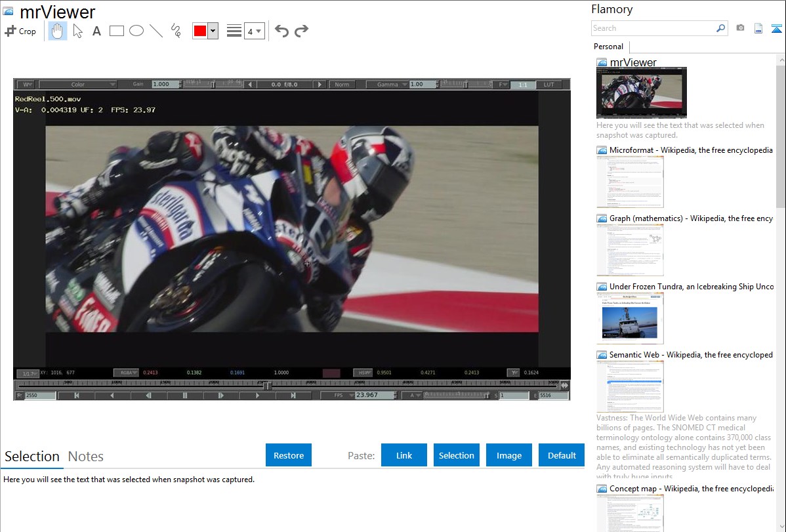Pick the rectangle shape tool

(x=117, y=31)
